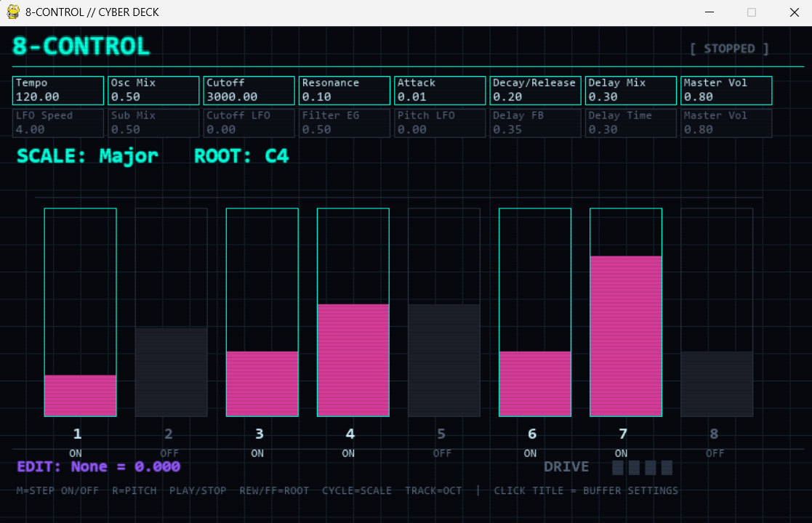Click the step 5 pitch bar
The height and width of the screenshot is (523, 812).
click(444, 312)
